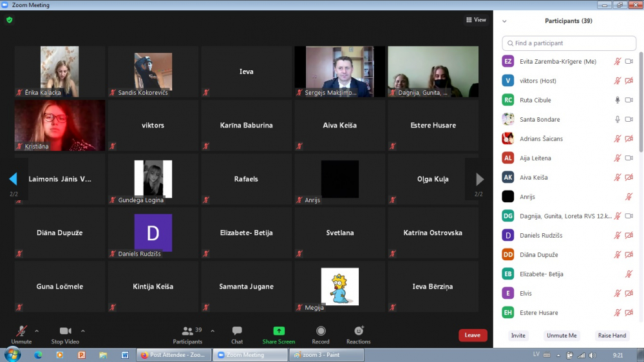This screenshot has width=644, height=362.
Task: Expand video options arrow beside Stop Video
Action: 83,331
